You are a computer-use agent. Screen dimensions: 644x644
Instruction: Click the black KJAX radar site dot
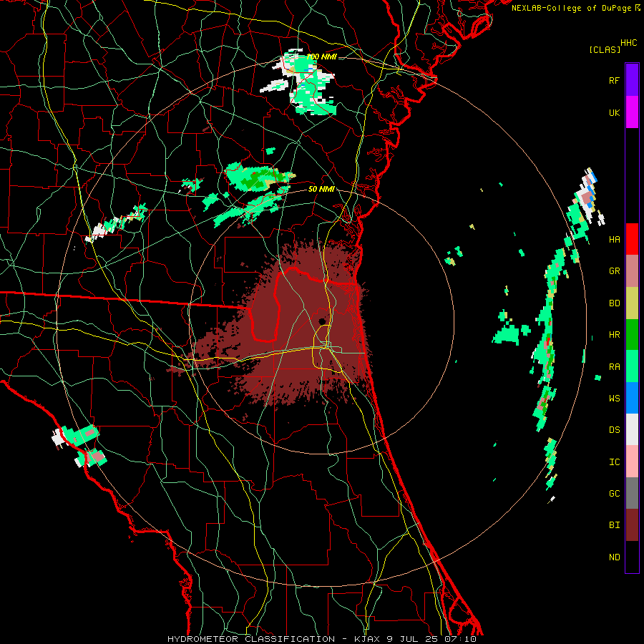coord(322,321)
